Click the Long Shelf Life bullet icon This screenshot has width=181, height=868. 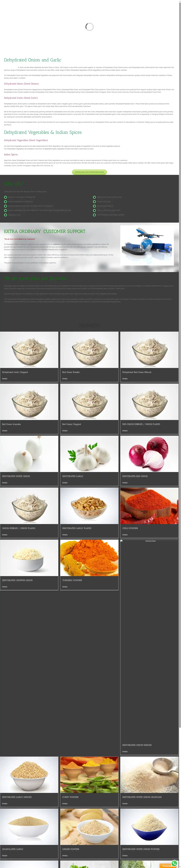click(x=5, y=215)
